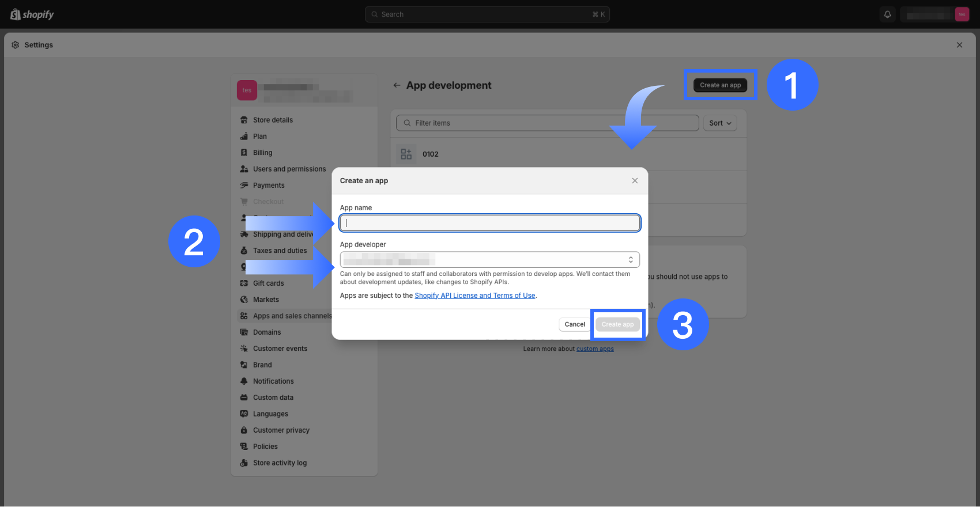
Task: Click the 0102 app grid icon
Action: click(x=406, y=154)
